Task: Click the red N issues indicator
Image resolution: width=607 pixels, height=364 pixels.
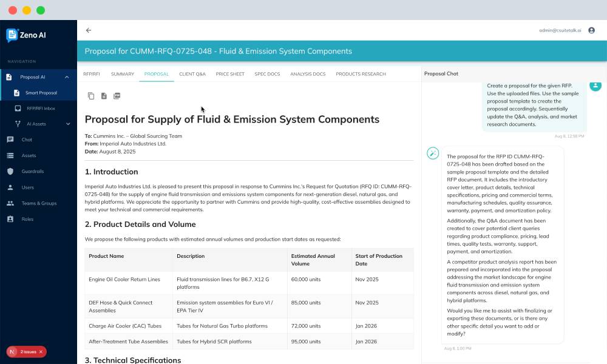Action: pyautogui.click(x=12, y=352)
